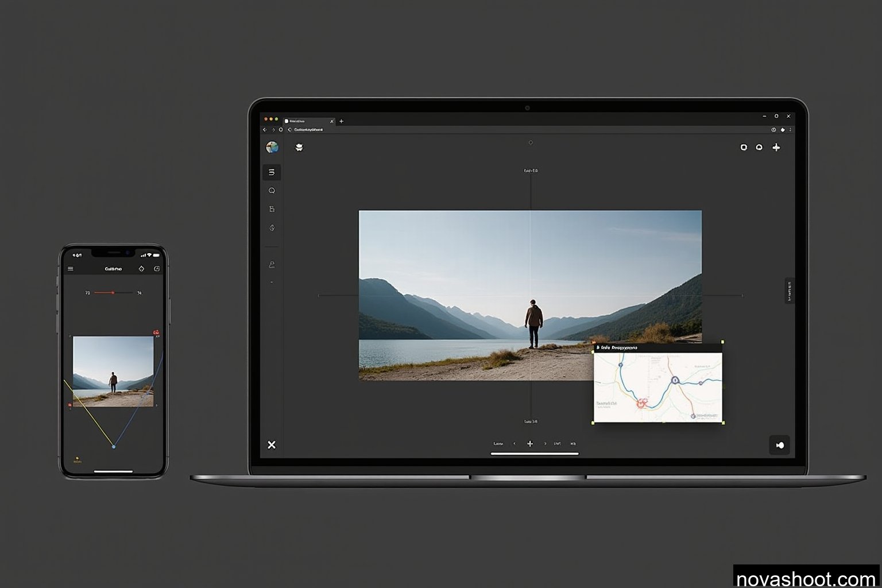
Task: Select the sheep/stamp tool in the top toolbar
Action: click(299, 148)
